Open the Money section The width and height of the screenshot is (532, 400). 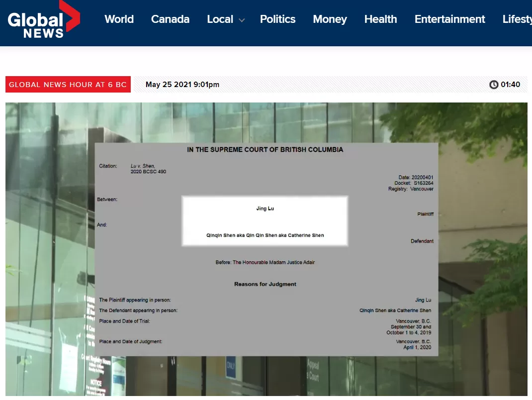330,19
